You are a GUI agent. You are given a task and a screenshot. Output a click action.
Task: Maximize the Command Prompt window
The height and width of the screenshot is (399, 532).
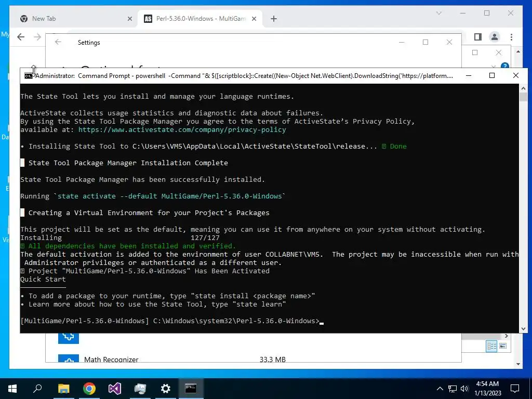(492, 75)
